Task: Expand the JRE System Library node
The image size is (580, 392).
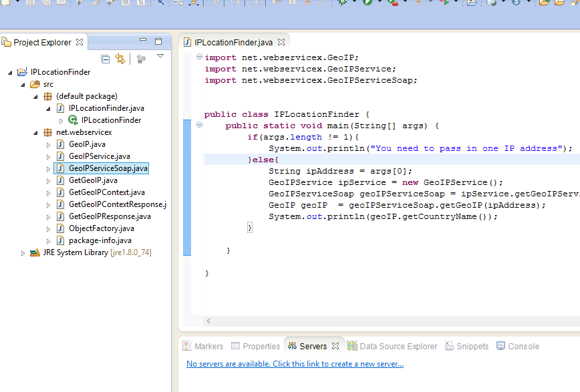Action: [23, 252]
